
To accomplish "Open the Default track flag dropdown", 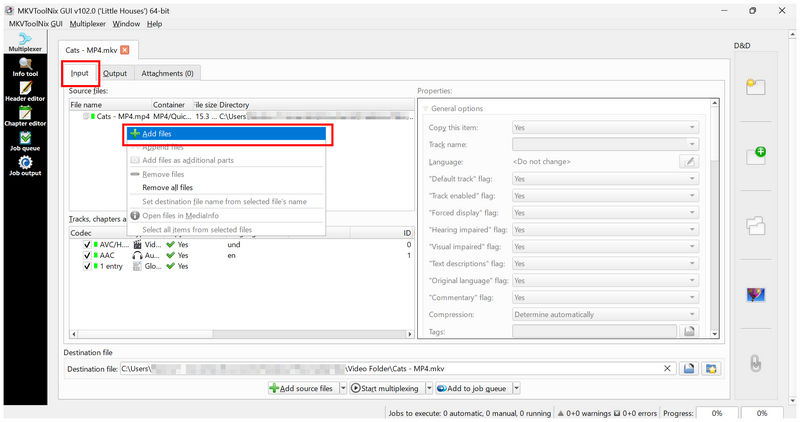I will 605,179.
